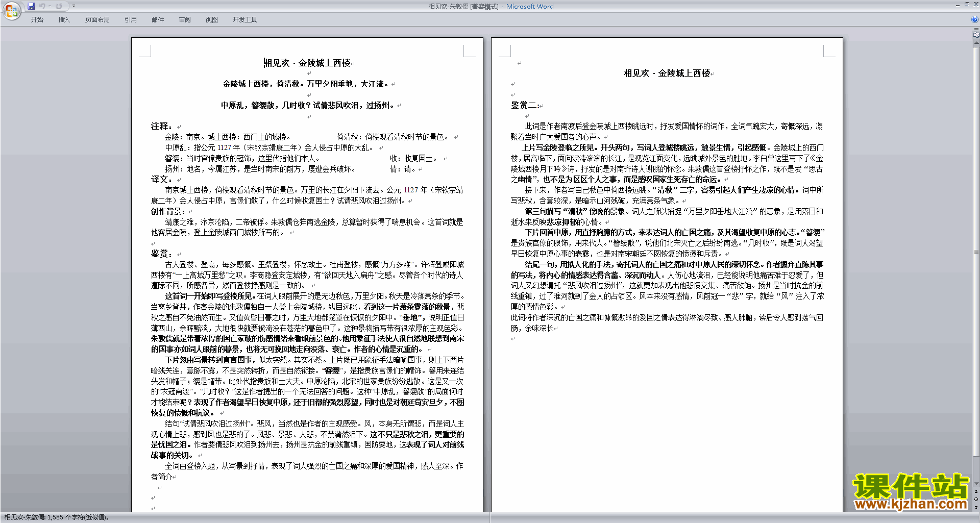This screenshot has width=980, height=523.
Task: Open the Undo history dropdown arrow
Action: pyautogui.click(x=50, y=6)
